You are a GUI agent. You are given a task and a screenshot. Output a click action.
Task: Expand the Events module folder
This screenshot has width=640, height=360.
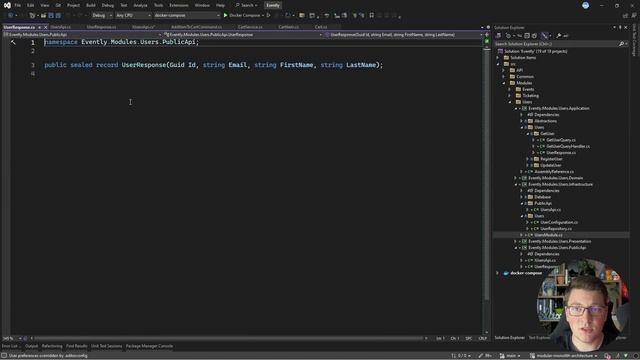pos(509,89)
